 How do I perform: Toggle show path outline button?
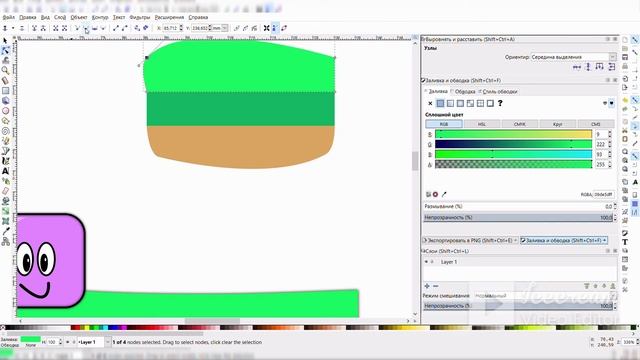[284, 28]
